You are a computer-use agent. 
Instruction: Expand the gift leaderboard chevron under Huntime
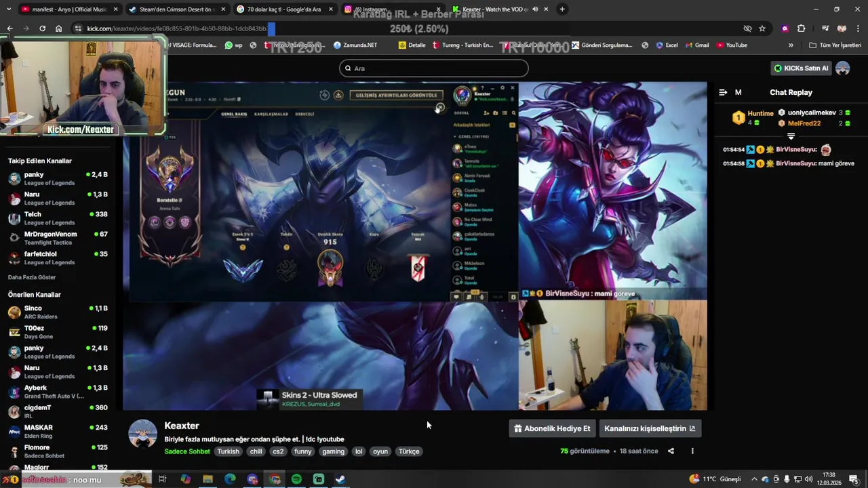click(x=791, y=136)
